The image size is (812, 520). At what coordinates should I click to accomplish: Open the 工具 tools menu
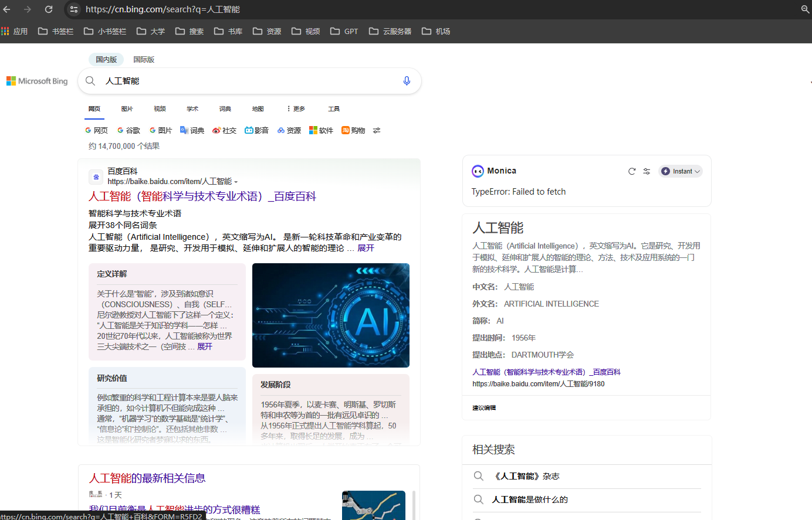[334, 108]
